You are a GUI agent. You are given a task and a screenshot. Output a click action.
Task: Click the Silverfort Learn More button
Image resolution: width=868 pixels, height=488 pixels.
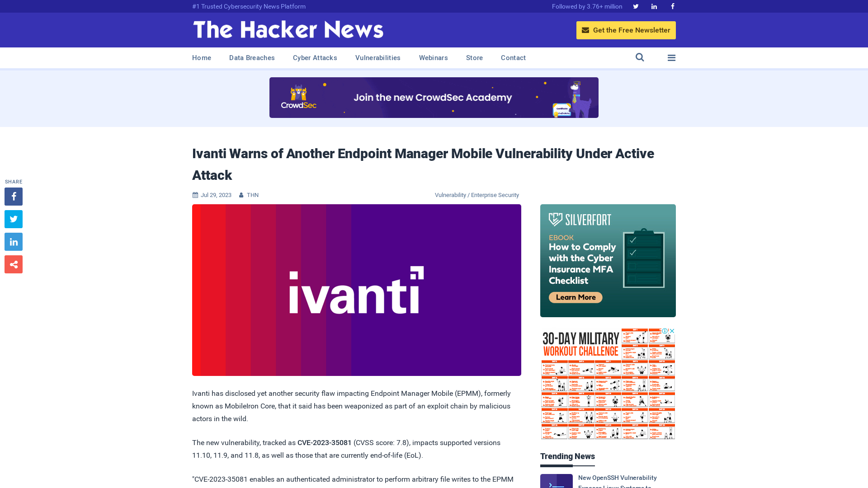point(575,297)
